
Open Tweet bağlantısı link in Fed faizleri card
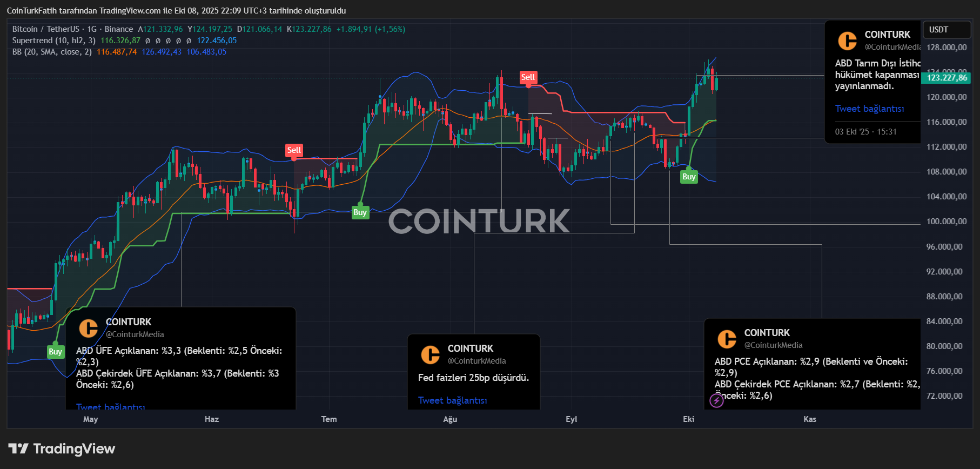[453, 400]
